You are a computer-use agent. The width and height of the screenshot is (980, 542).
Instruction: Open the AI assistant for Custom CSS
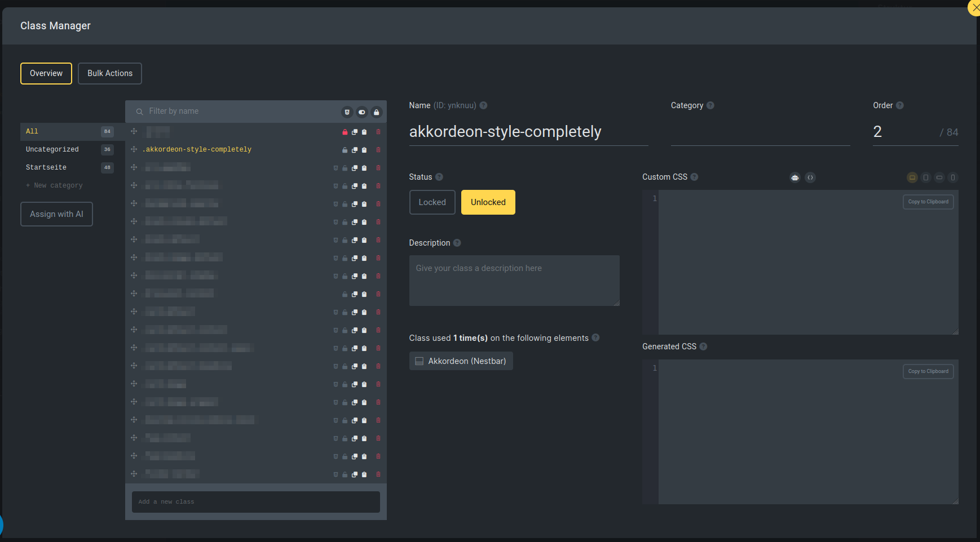click(795, 177)
